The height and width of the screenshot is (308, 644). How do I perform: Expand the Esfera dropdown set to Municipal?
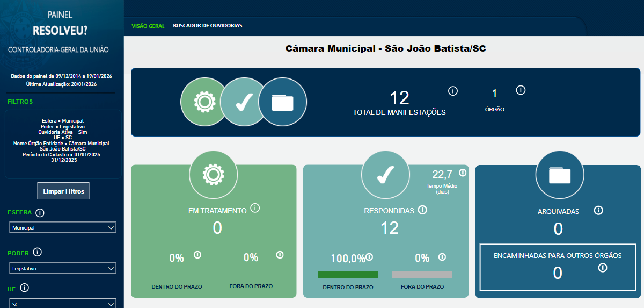(63, 228)
